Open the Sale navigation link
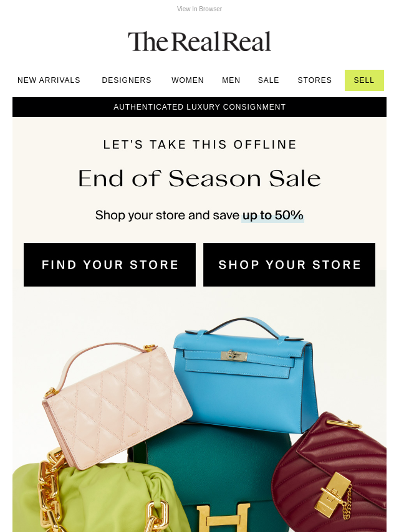Viewport: 399px width, 532px height. point(268,80)
